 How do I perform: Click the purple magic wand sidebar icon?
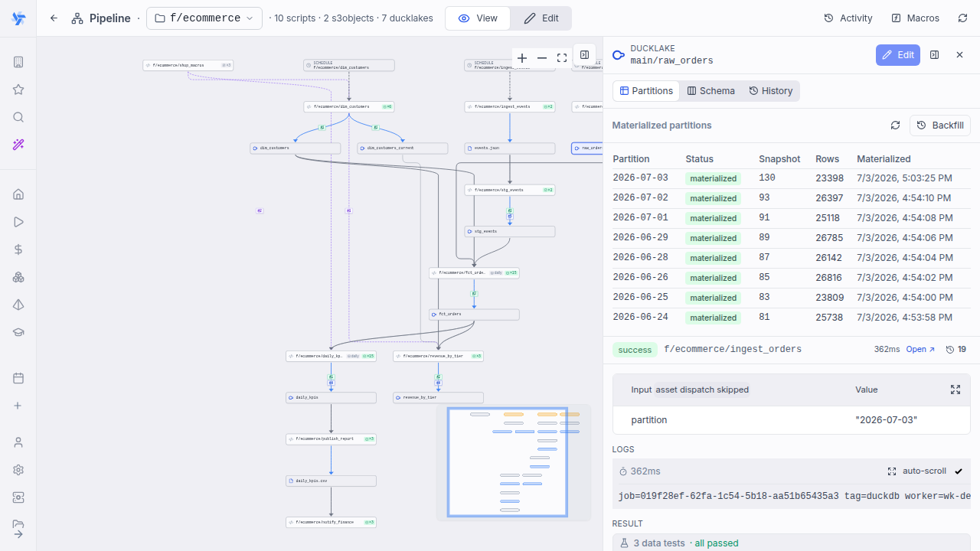tap(18, 145)
